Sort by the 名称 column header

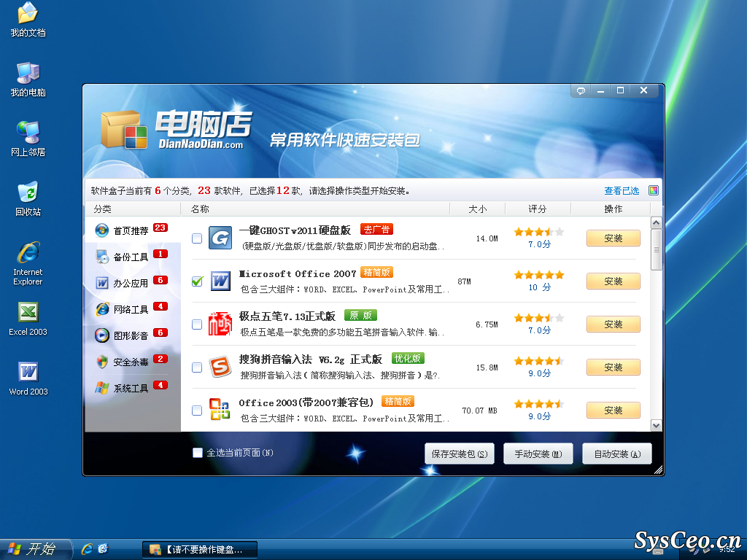pos(315,209)
